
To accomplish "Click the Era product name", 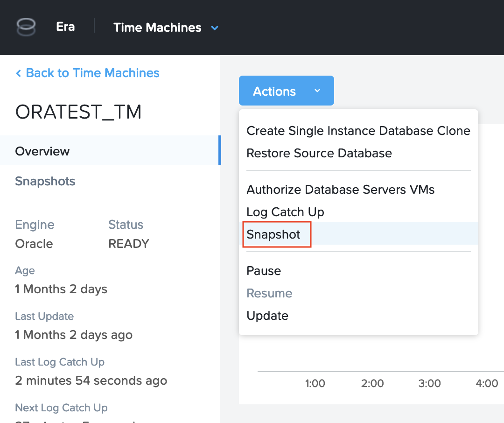I will [65, 27].
